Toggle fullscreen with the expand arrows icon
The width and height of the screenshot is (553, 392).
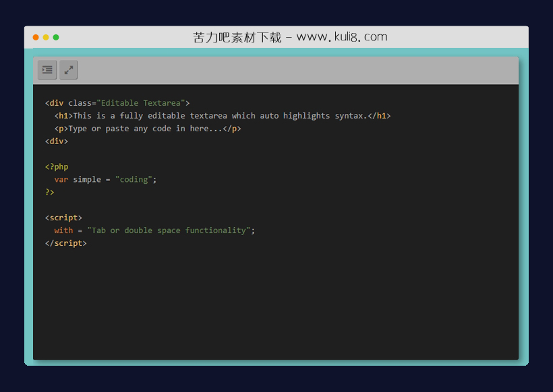69,69
